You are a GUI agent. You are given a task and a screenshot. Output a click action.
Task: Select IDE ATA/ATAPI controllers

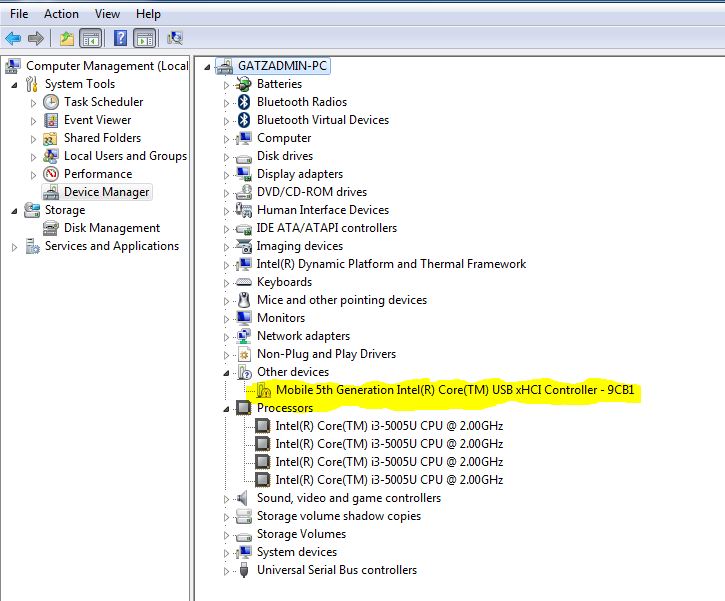326,228
